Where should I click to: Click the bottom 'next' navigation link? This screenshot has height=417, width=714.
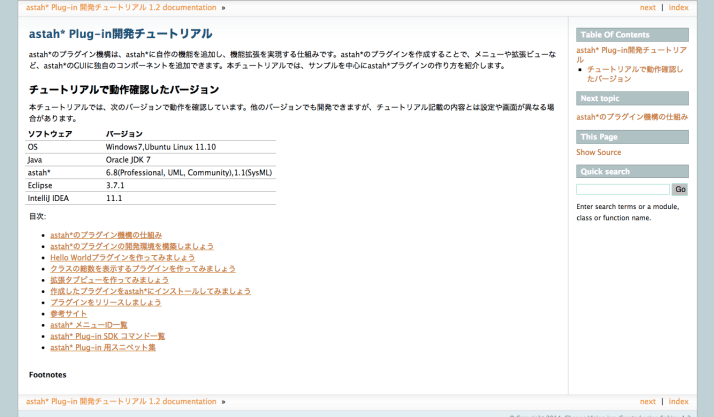(x=648, y=402)
